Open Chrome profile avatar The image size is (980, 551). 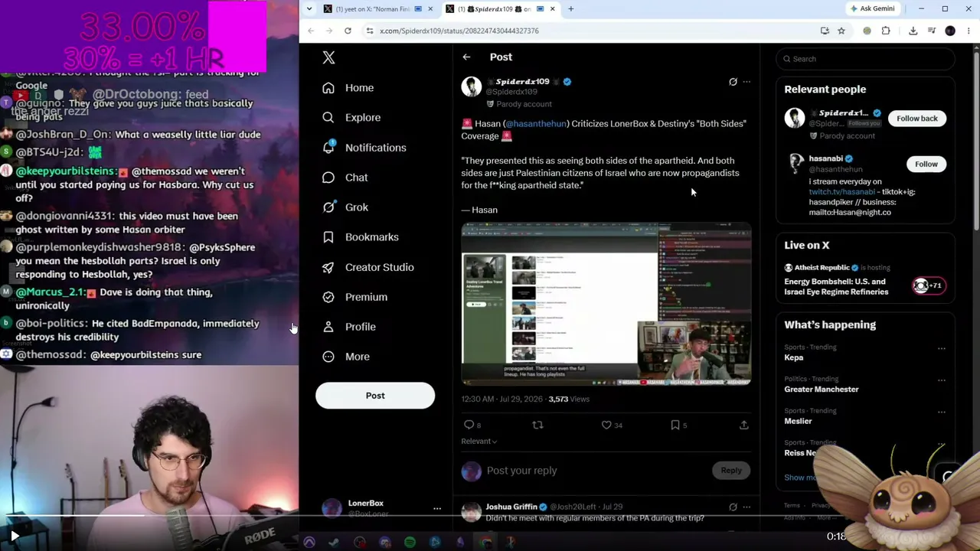point(950,31)
